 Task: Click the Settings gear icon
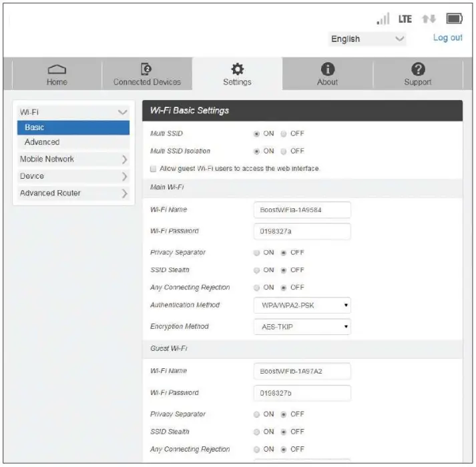click(237, 69)
